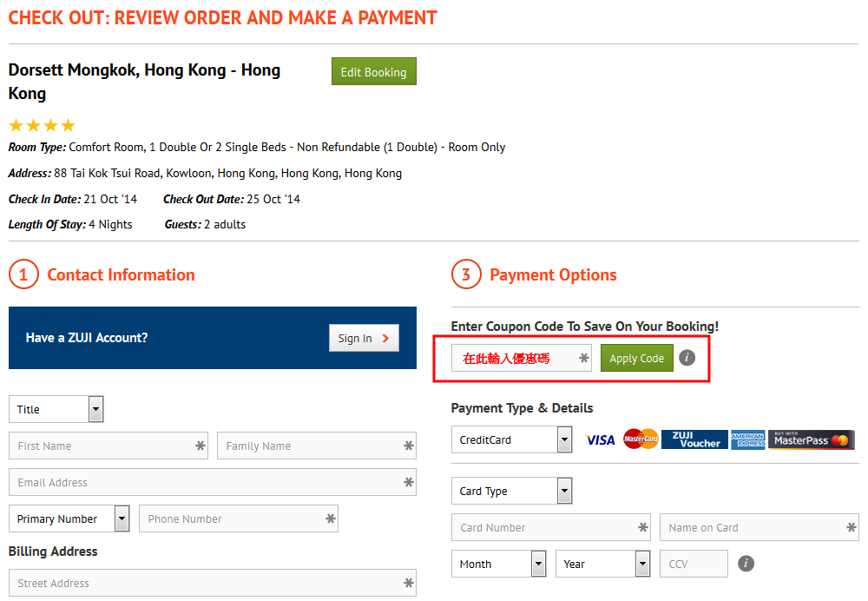Click the Visa card logo
The image size is (868, 601).
pos(600,440)
